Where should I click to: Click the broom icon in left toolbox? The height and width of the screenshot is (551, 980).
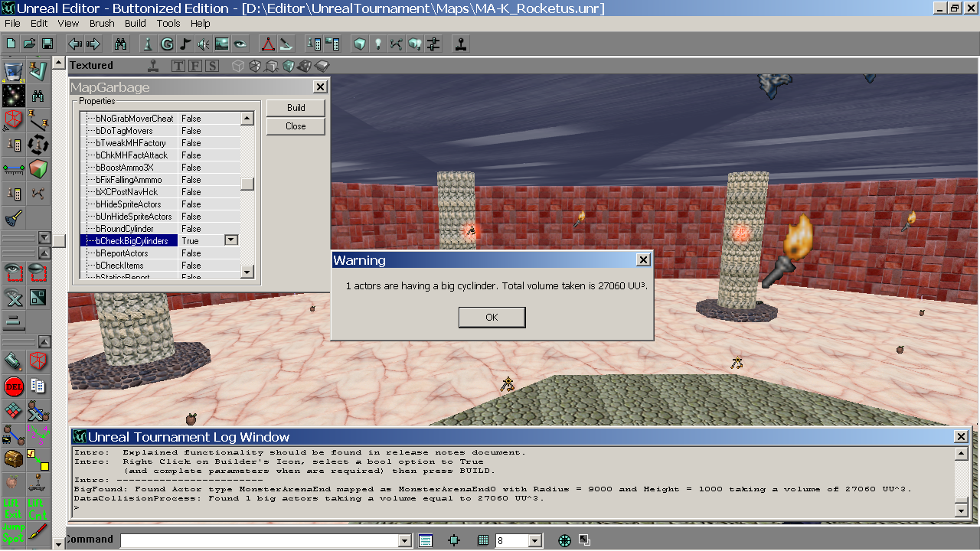pyautogui.click(x=13, y=219)
